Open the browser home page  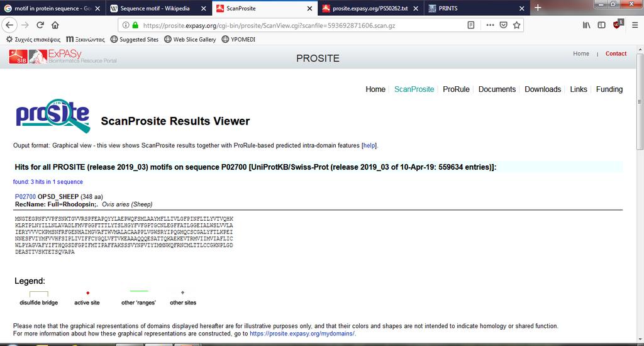[x=55, y=25]
